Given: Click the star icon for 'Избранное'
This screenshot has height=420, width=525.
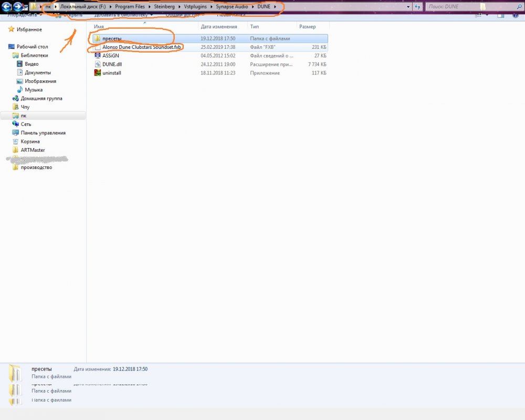Looking at the screenshot, I should point(12,29).
